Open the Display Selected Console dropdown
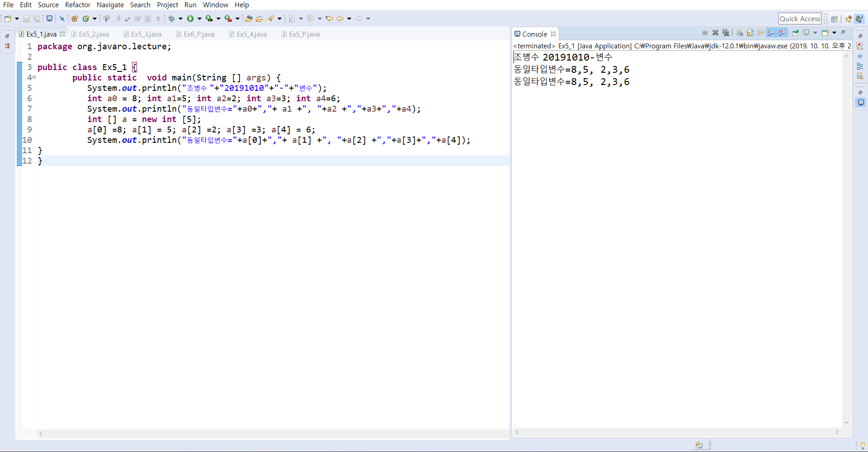Screen dimensions: 868x452 815,33
